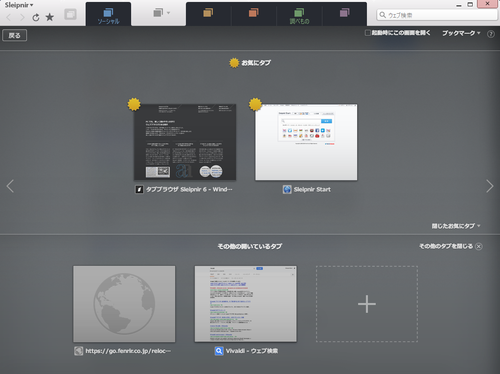The width and height of the screenshot is (500, 374).
Task: Toggle favorite star on Sleipnir Start thumbnail
Action: (x=255, y=104)
